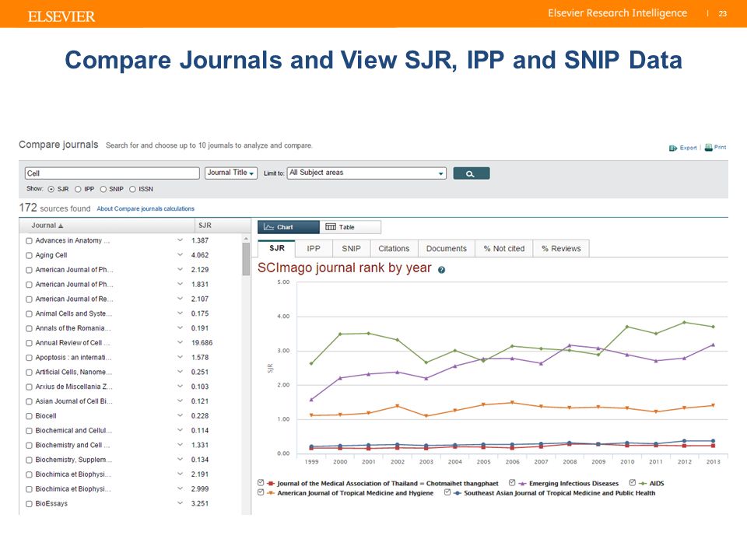Open the Journal Title dropdown
The image size is (747, 560).
(x=231, y=173)
